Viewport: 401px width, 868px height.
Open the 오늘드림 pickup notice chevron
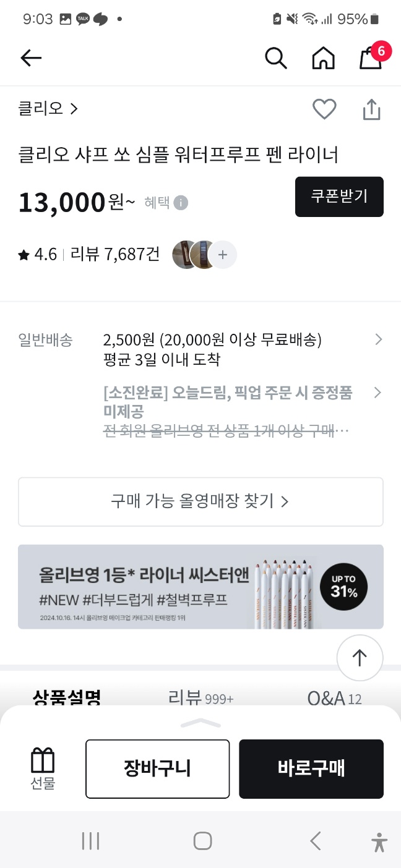378,392
